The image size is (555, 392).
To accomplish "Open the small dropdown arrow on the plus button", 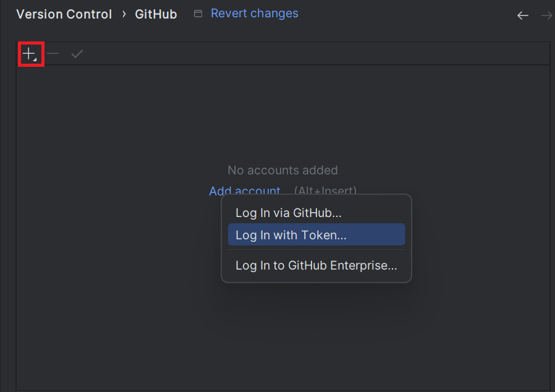I will point(36,58).
